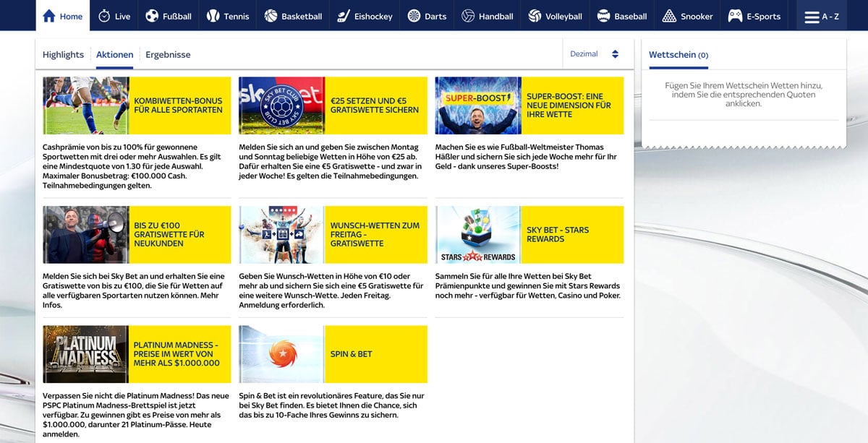Click the 'Geben Sie Wunsch-Wetten in Höhe' description
Image resolution: width=868 pixels, height=443 pixels.
331,291
